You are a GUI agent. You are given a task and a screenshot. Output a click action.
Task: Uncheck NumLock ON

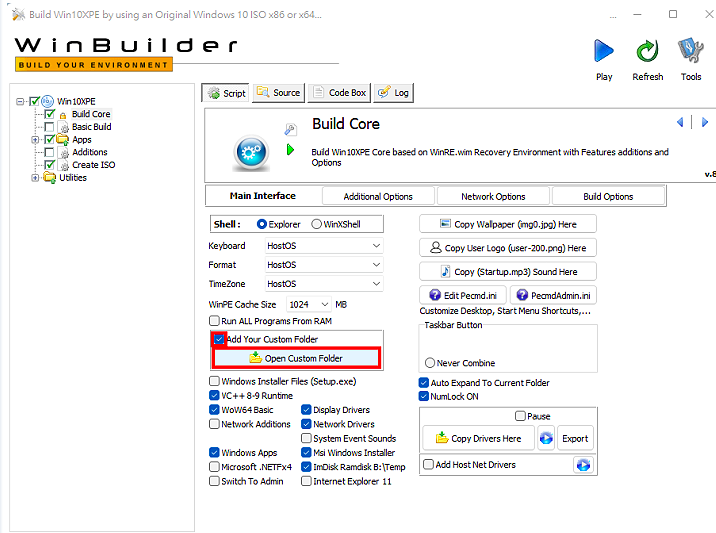click(x=424, y=396)
